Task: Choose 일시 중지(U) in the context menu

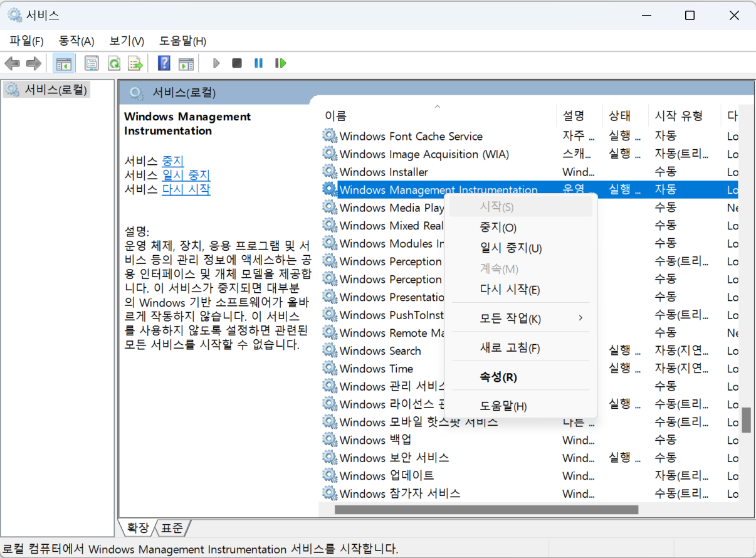Action: click(520, 248)
